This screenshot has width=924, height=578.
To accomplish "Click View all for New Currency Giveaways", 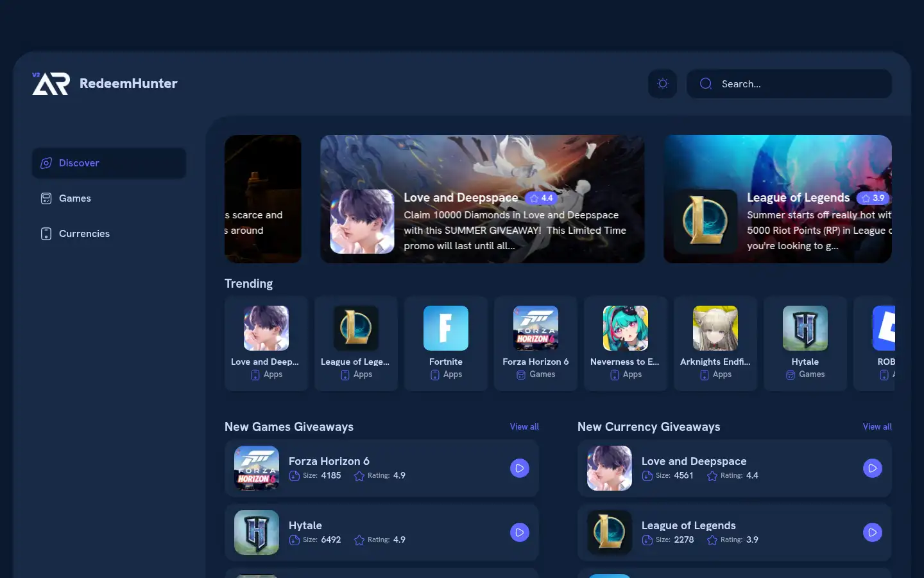I will click(x=877, y=426).
